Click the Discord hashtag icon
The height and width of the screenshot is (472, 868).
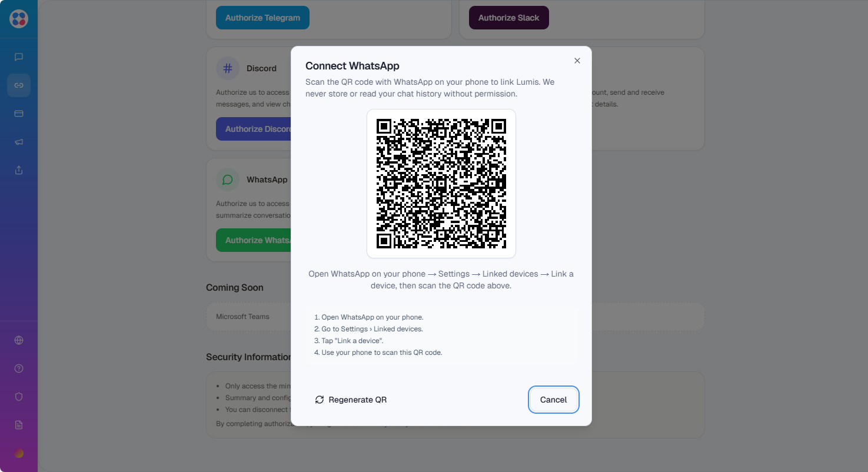[228, 68]
